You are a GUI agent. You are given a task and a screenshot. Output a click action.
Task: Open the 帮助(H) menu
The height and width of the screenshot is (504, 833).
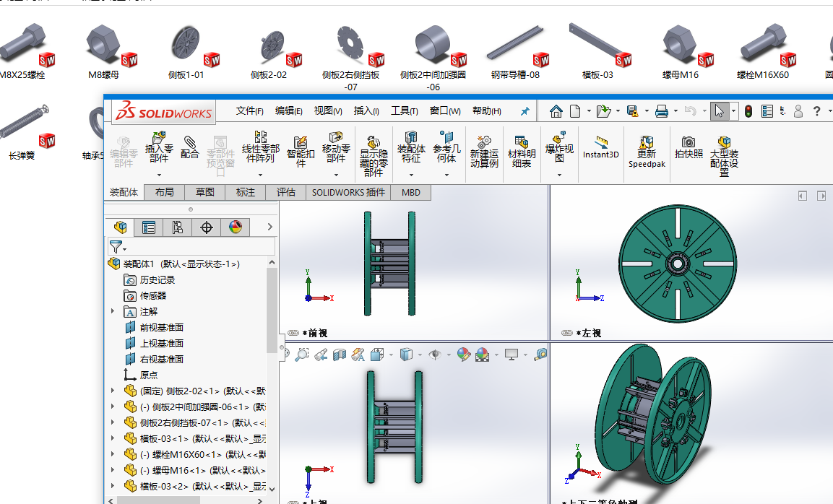(487, 110)
